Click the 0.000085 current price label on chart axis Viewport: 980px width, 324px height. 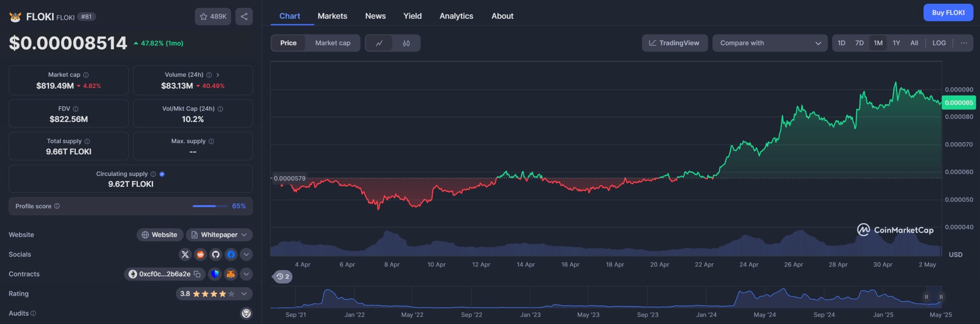(959, 103)
